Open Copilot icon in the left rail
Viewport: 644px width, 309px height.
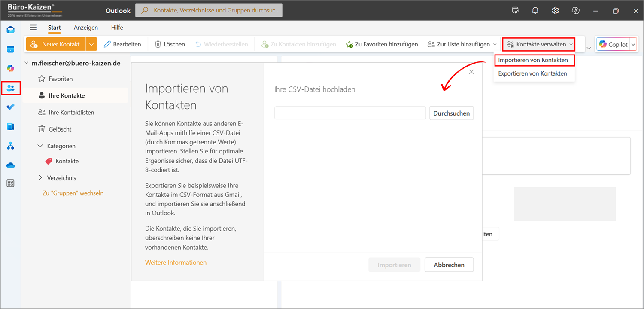(x=11, y=68)
